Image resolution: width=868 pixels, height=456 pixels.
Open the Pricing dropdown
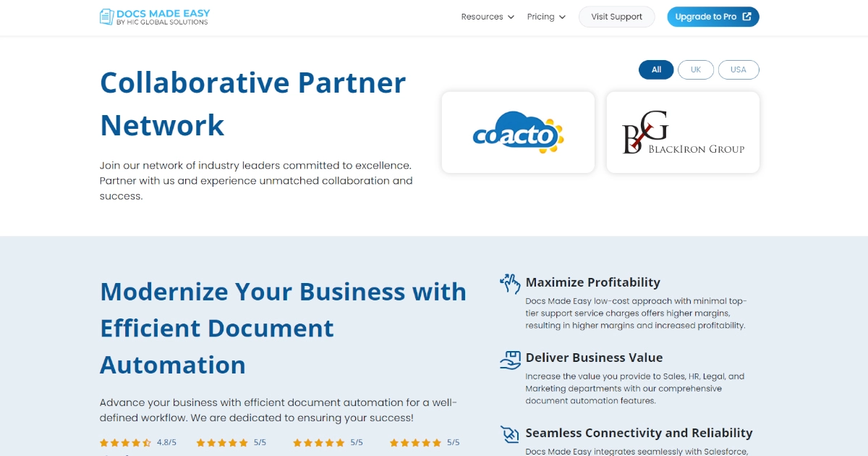pos(546,16)
